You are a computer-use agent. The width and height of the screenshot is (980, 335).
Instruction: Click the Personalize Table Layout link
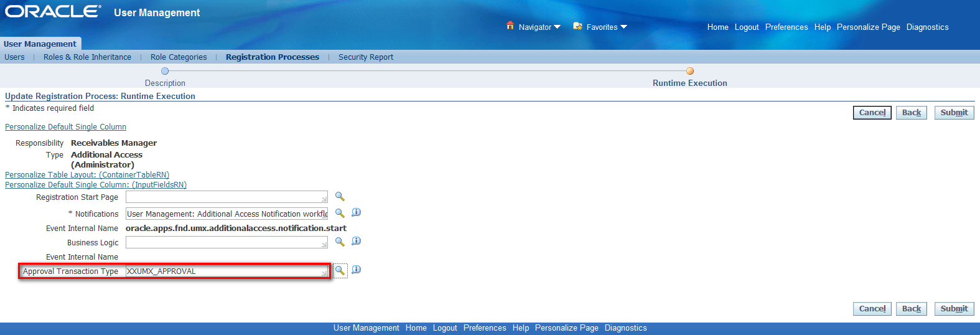pos(87,175)
